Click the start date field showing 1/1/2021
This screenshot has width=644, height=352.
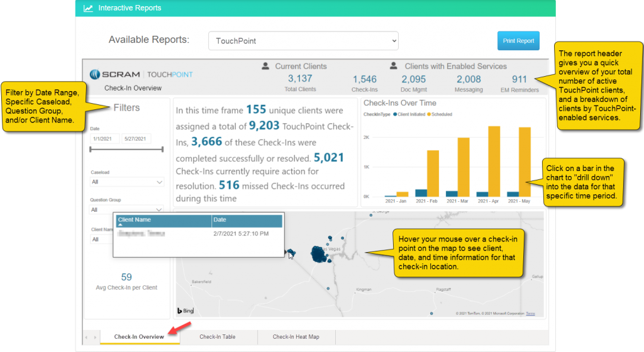(104, 139)
